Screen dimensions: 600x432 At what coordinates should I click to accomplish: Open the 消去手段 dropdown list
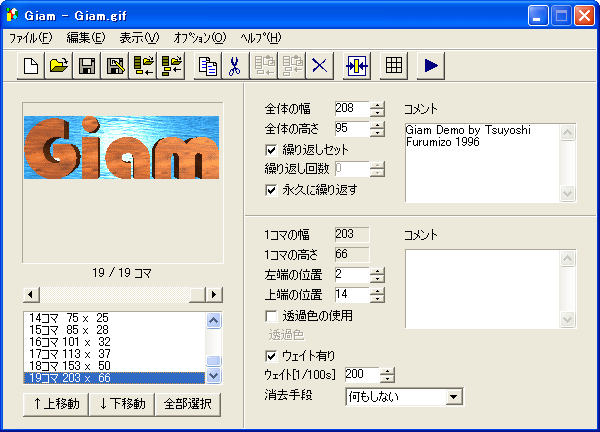coord(454,397)
